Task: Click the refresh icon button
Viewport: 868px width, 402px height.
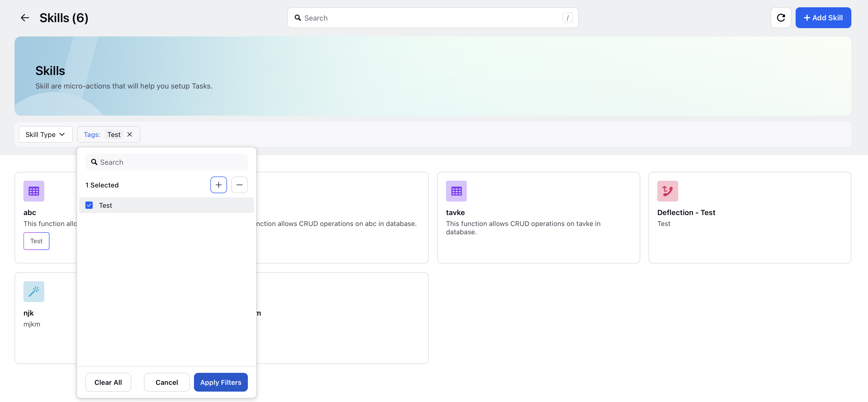Action: click(781, 18)
